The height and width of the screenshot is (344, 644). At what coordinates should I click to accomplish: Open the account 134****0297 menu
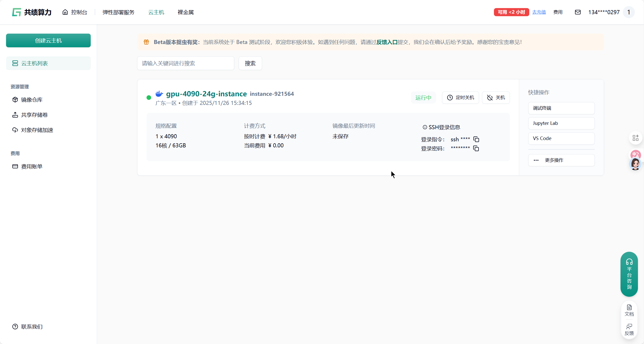click(x=604, y=12)
